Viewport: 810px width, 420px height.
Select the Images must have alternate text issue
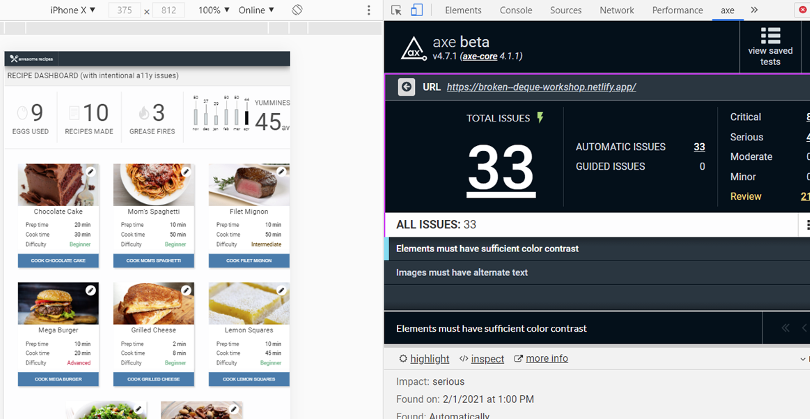coord(461,272)
